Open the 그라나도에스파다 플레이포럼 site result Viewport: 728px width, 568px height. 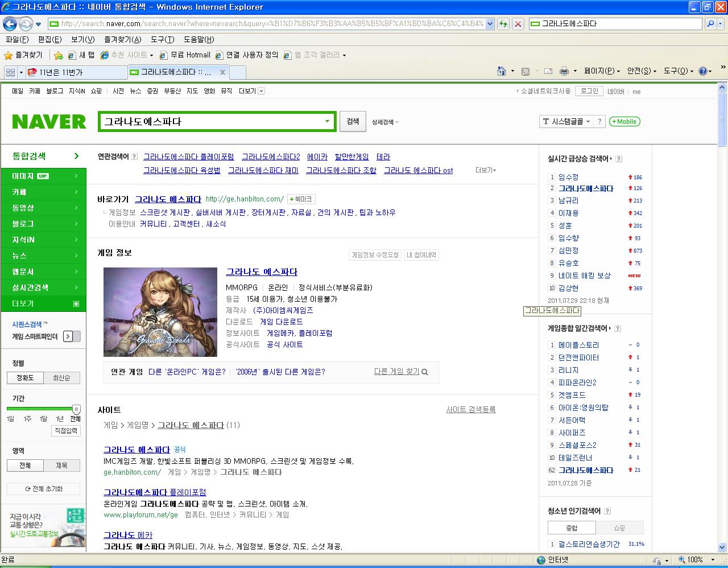pos(155,492)
